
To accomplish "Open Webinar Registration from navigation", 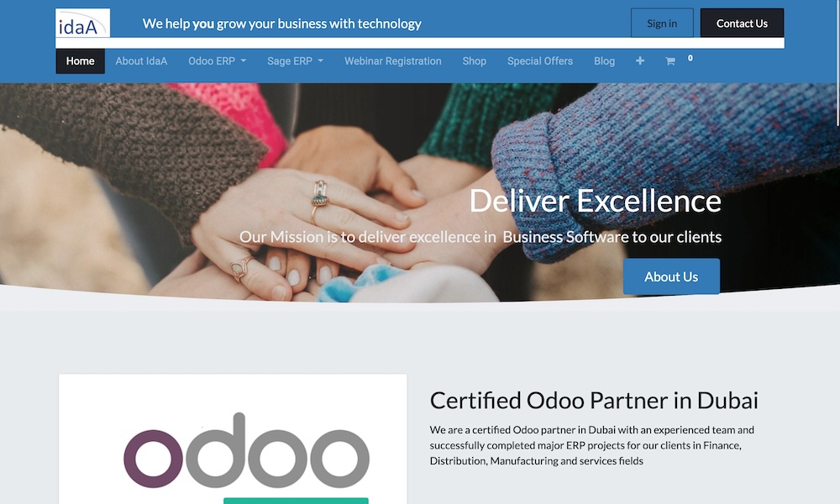I will click(392, 61).
